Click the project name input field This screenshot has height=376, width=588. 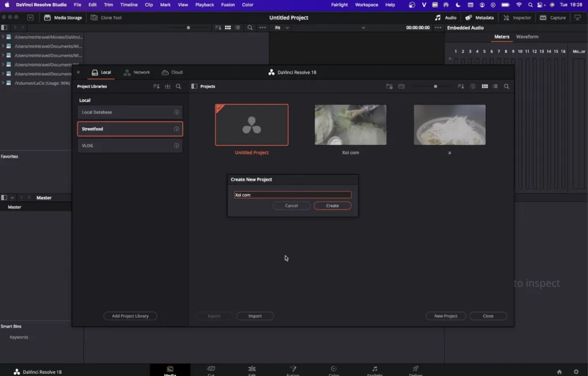point(292,195)
